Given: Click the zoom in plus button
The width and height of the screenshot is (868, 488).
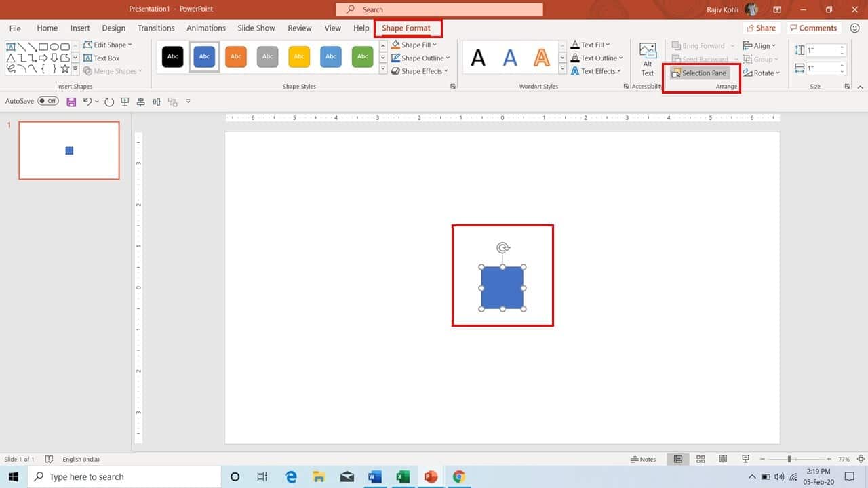Looking at the screenshot, I should point(829,459).
